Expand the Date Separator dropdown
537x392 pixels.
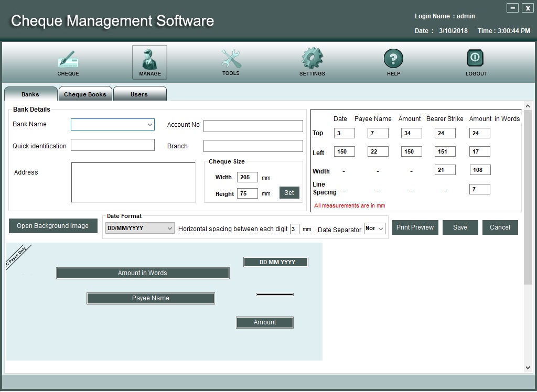[380, 228]
